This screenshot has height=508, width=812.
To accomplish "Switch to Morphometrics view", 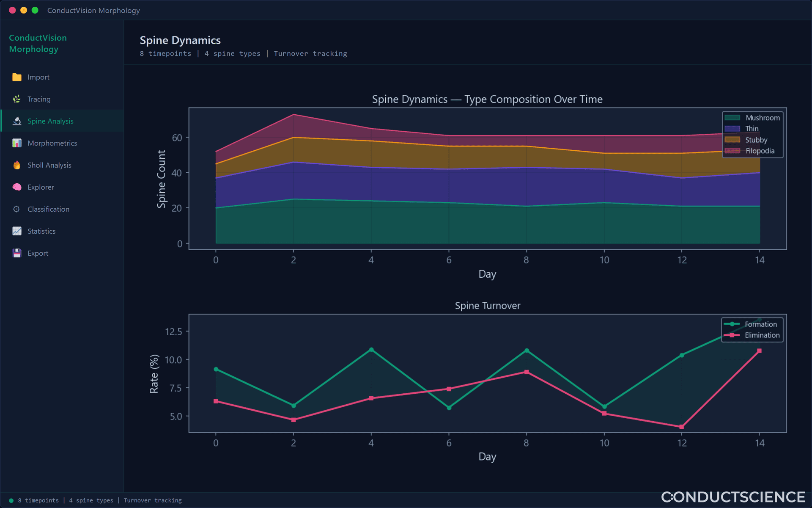I will [x=62, y=143].
